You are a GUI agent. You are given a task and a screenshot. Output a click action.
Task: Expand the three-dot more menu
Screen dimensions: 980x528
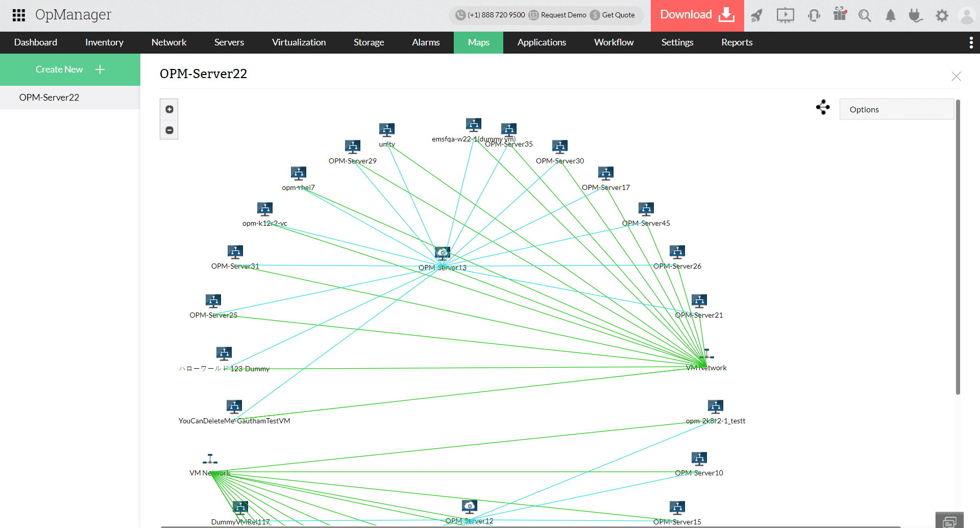click(971, 42)
